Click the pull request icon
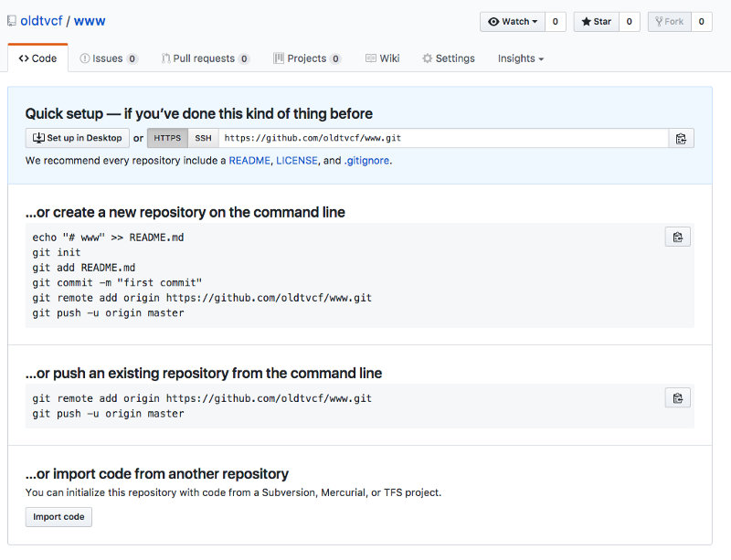731x560 pixels. tap(165, 58)
